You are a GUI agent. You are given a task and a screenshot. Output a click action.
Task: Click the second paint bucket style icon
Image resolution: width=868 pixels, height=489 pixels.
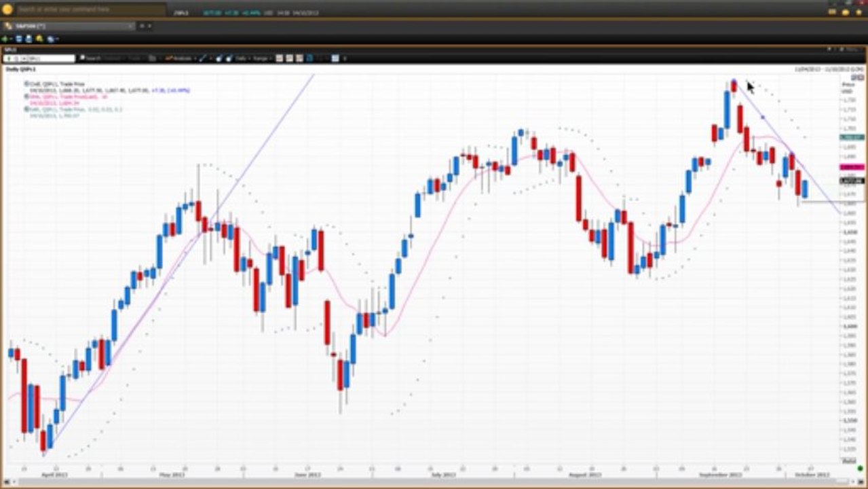(229, 58)
